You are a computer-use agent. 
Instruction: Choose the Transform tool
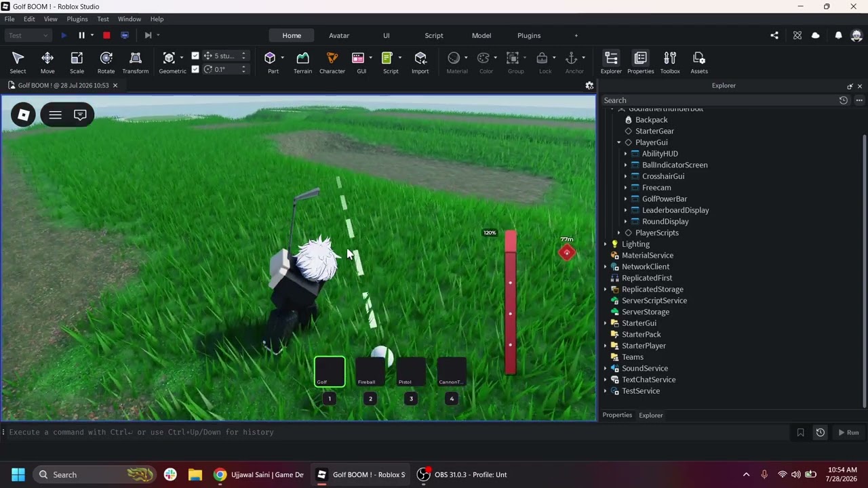click(136, 62)
